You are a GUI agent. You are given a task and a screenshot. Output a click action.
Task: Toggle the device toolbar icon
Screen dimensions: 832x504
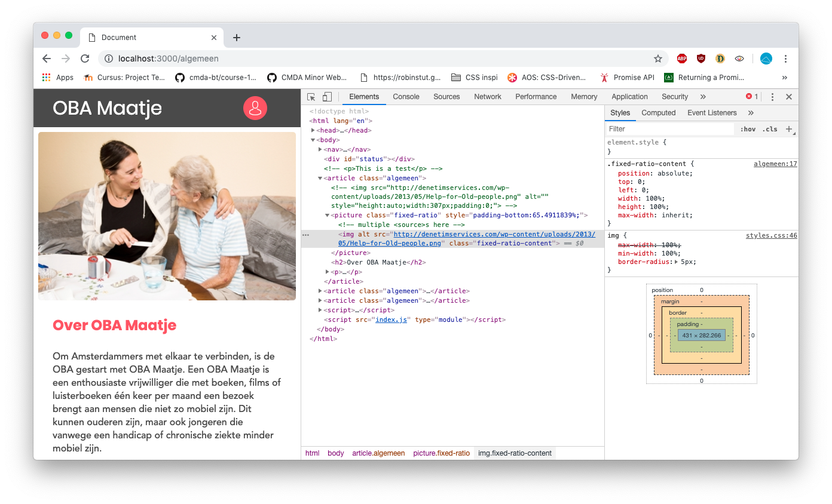327,97
